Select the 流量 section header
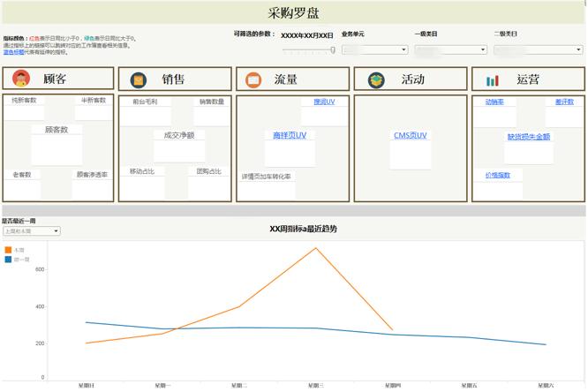 click(292, 79)
